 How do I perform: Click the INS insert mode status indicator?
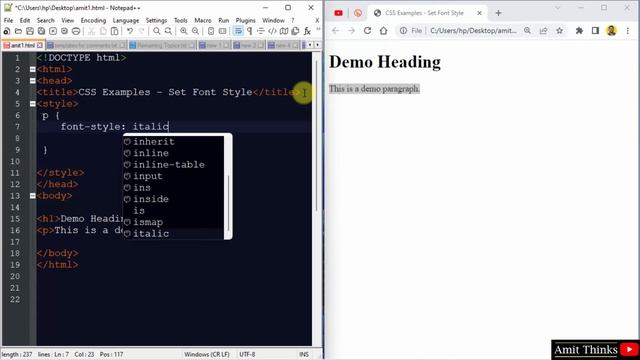[304, 354]
